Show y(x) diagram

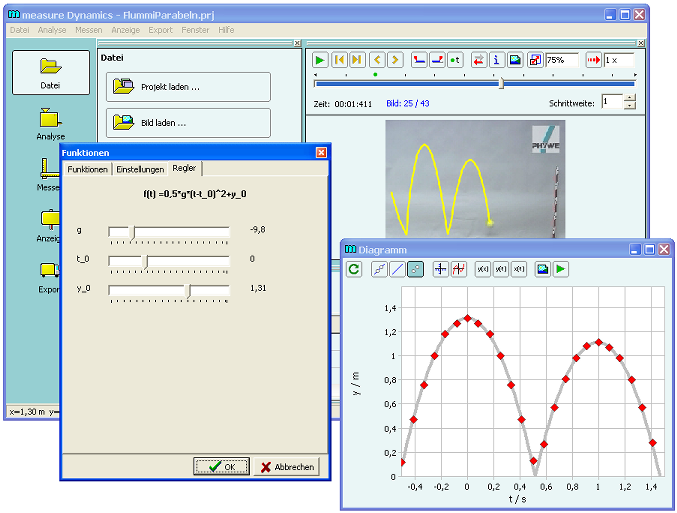(x=482, y=269)
